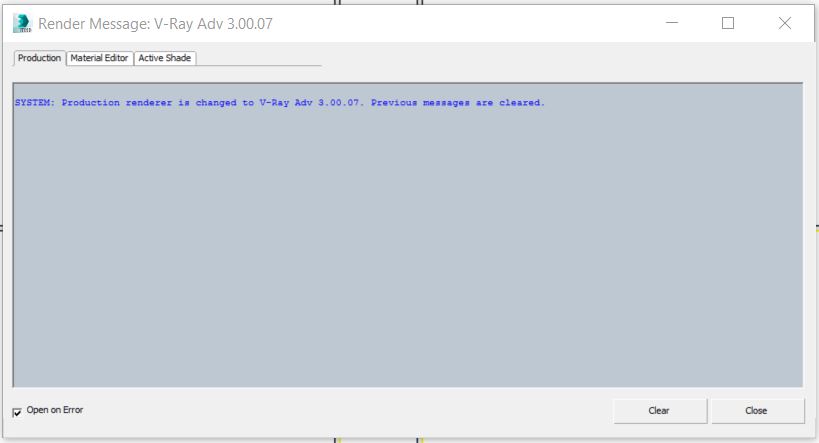Click the 3ds Max icon in title bar
Screen dimensions: 819x443
tap(22, 24)
